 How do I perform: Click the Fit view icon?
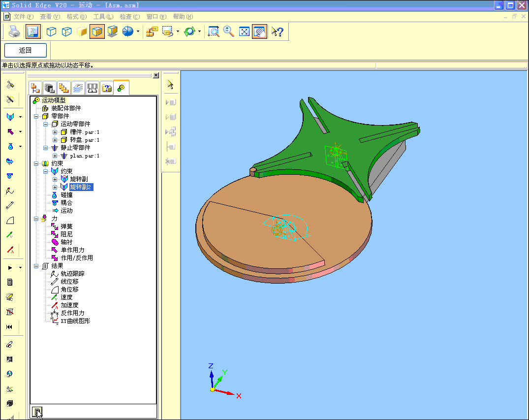point(244,32)
